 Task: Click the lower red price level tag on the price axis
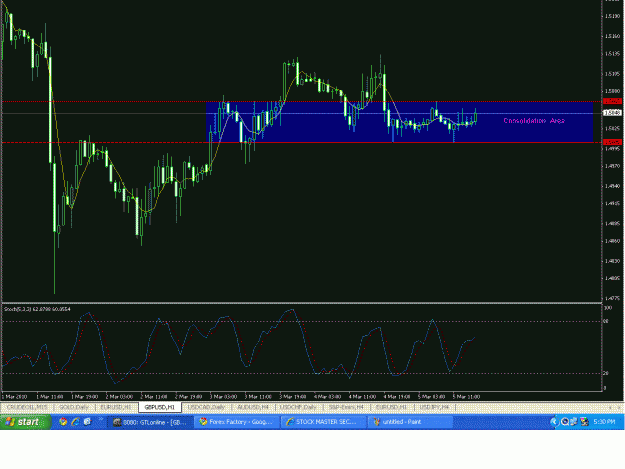coord(612,142)
